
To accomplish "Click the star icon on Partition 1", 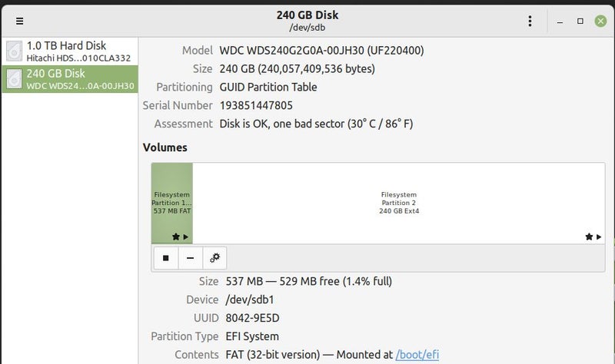I will [x=176, y=237].
